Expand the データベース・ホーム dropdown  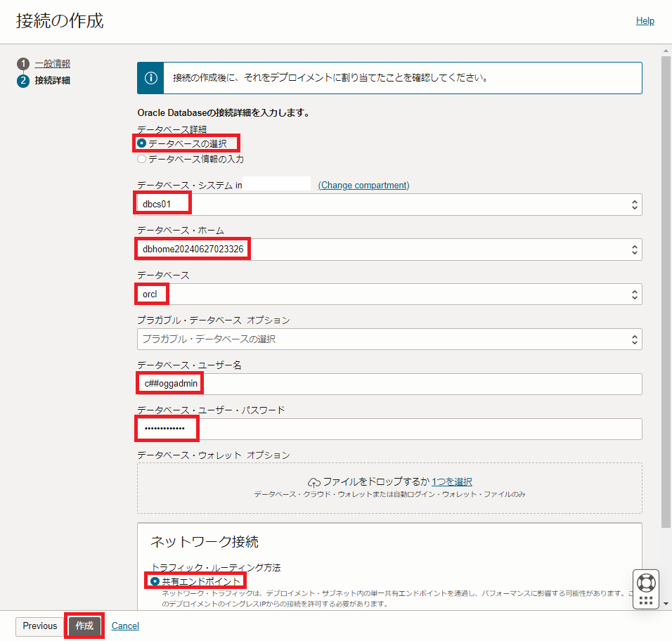coord(389,250)
